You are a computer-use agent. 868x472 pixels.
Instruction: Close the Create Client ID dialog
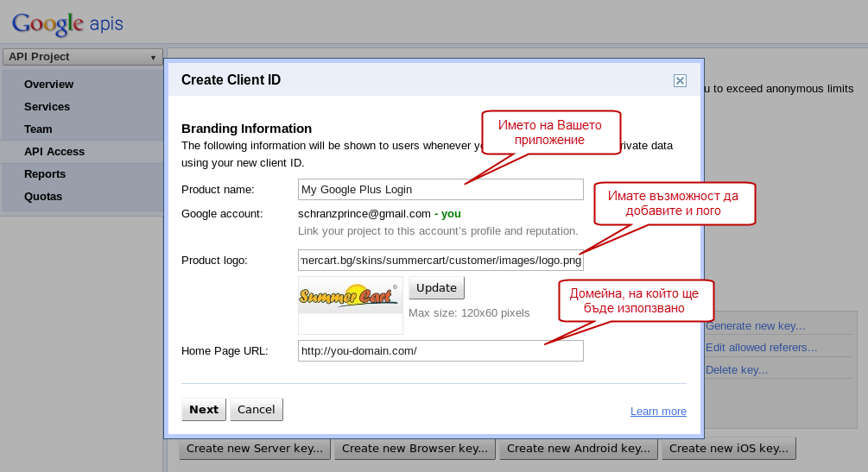pyautogui.click(x=680, y=80)
